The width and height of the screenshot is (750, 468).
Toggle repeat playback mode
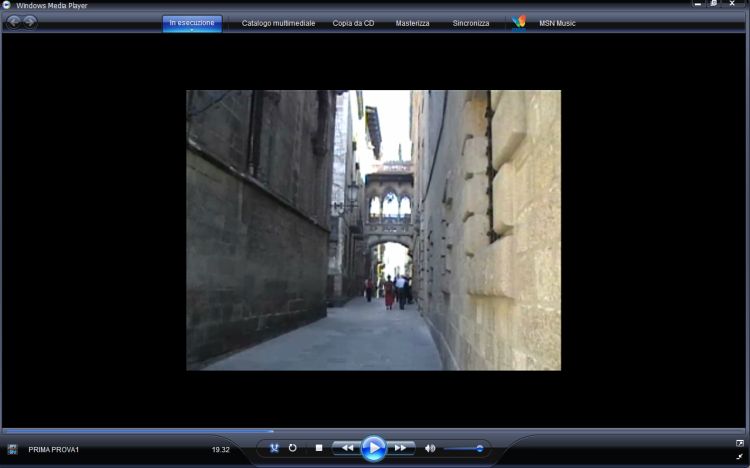point(293,448)
